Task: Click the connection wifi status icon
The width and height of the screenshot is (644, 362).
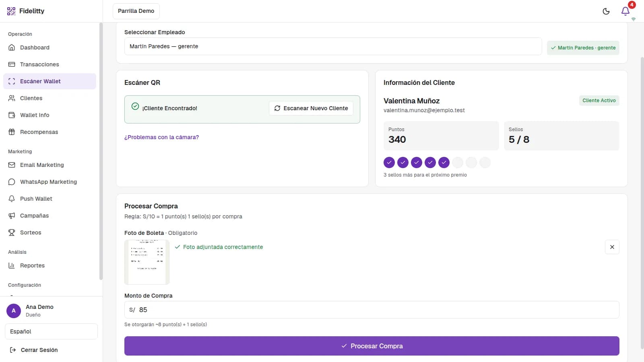Action: tap(634, 19)
